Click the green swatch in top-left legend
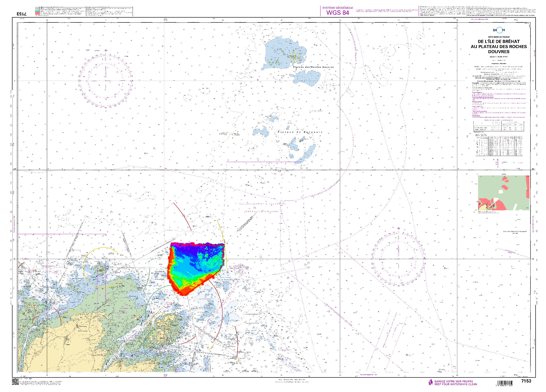This screenshot has height=392, width=546. pyautogui.click(x=37, y=9)
